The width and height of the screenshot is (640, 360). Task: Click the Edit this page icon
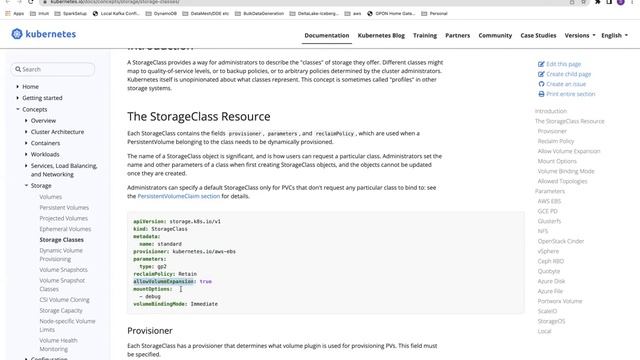point(541,64)
